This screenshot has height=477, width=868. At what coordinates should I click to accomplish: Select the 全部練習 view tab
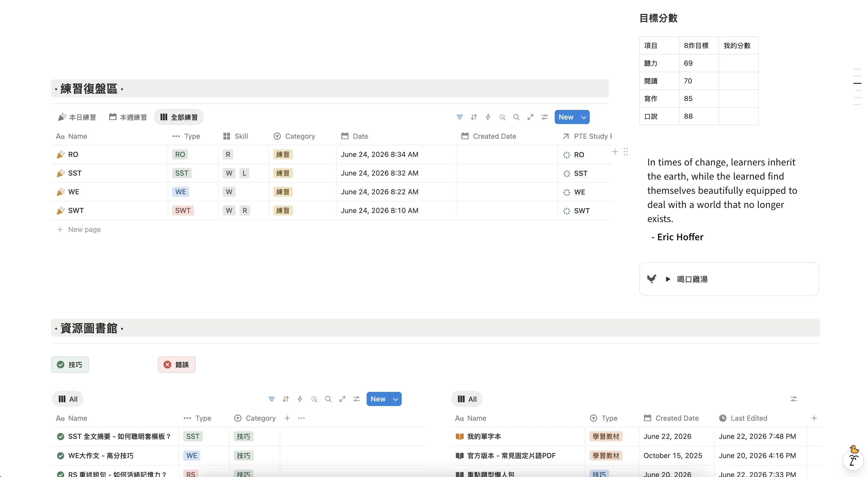(x=179, y=117)
